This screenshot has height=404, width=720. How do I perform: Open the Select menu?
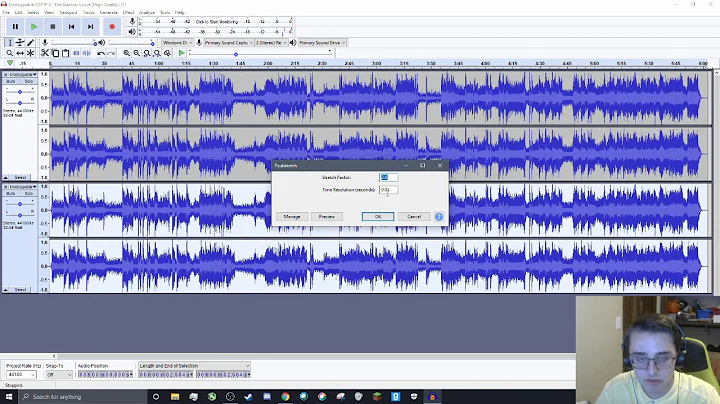(33, 12)
